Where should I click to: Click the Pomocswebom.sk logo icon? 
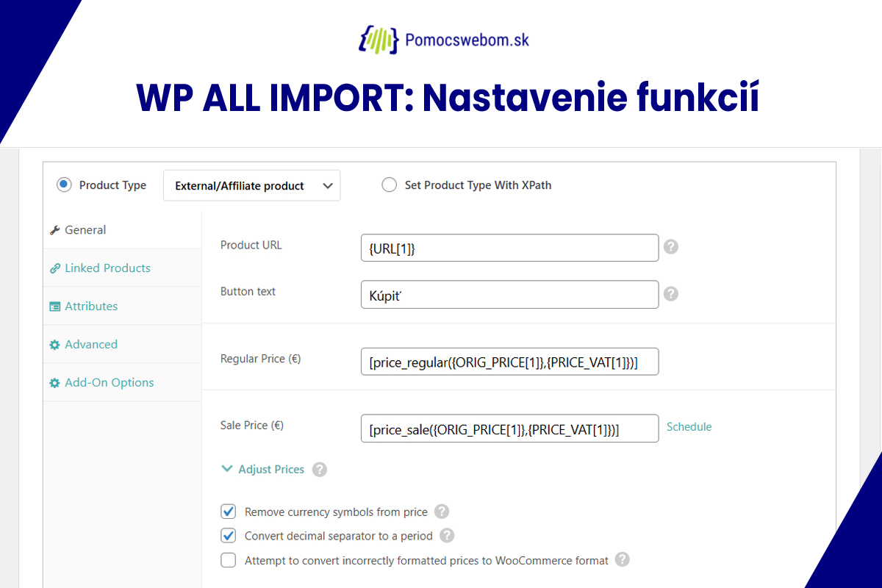click(379, 39)
